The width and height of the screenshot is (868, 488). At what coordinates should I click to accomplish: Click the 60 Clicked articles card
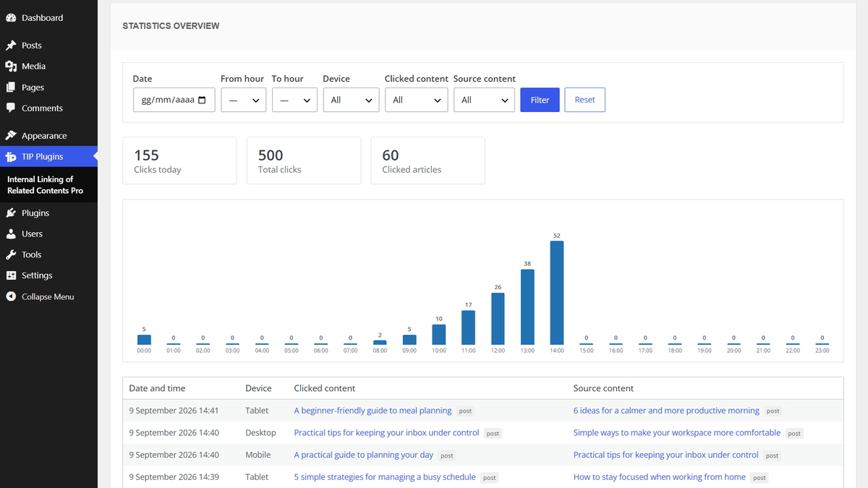click(427, 160)
